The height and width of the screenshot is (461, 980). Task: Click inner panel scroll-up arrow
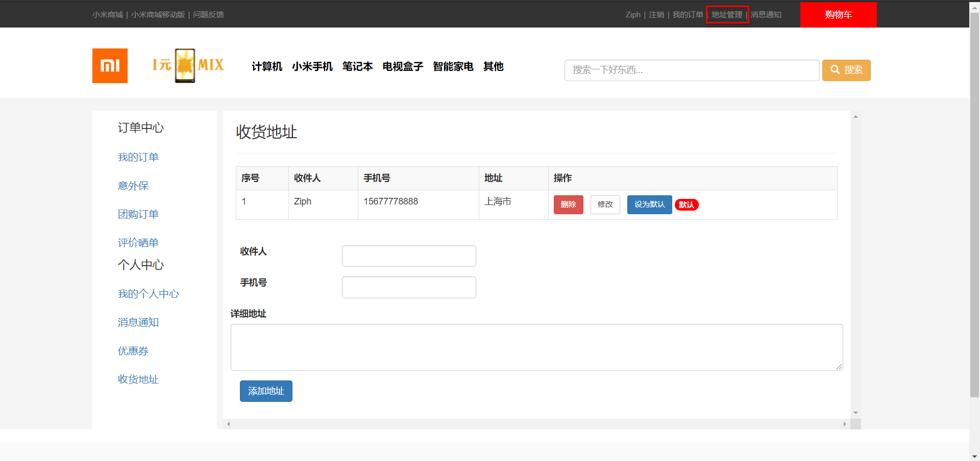click(x=855, y=117)
